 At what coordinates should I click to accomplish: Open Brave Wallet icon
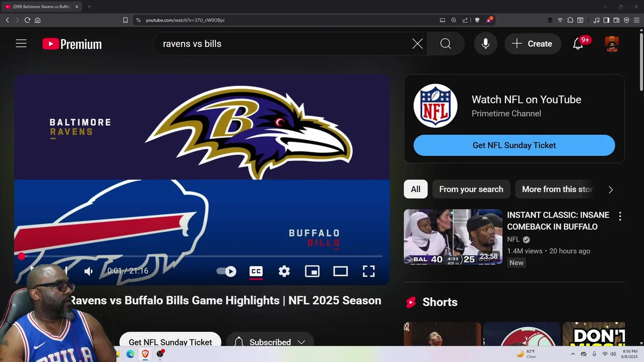click(x=616, y=20)
